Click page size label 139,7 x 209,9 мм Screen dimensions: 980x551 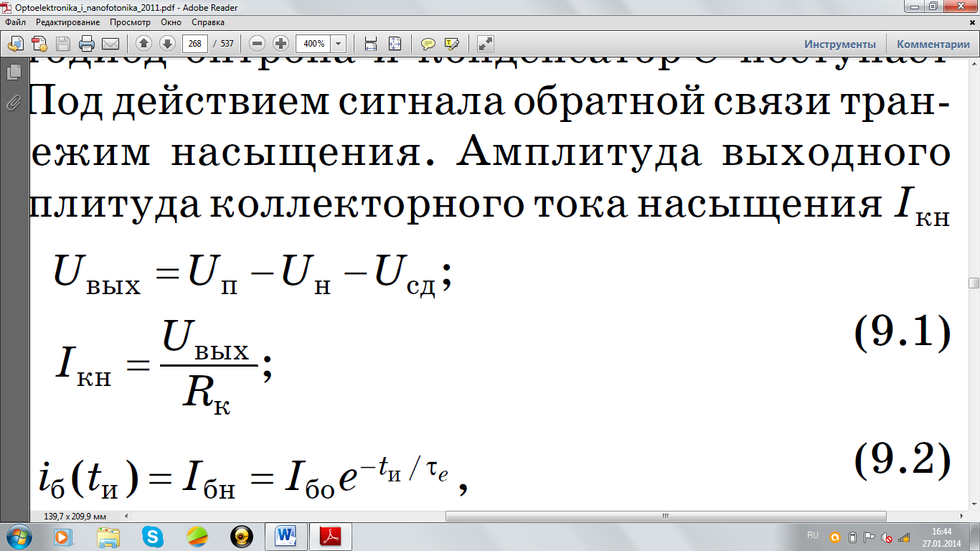75,516
